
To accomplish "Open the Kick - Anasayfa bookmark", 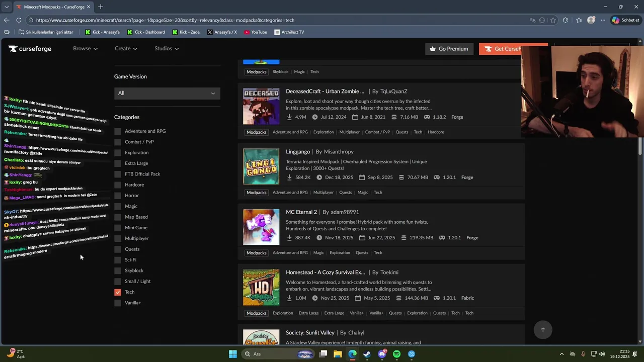I will pos(102,32).
